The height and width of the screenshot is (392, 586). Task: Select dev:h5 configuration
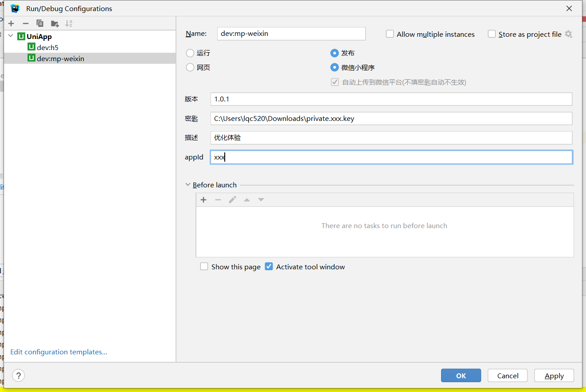pos(90,47)
